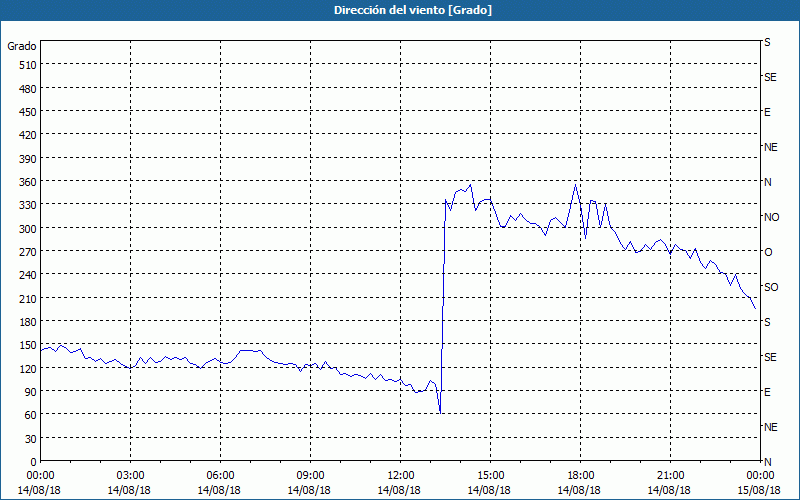Click the 390 value on the y-axis
The height and width of the screenshot is (500, 800).
coord(28,159)
